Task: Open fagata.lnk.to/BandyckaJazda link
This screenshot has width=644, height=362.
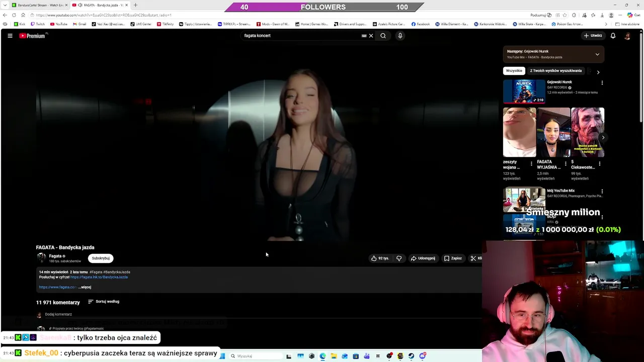Action: click(x=99, y=277)
